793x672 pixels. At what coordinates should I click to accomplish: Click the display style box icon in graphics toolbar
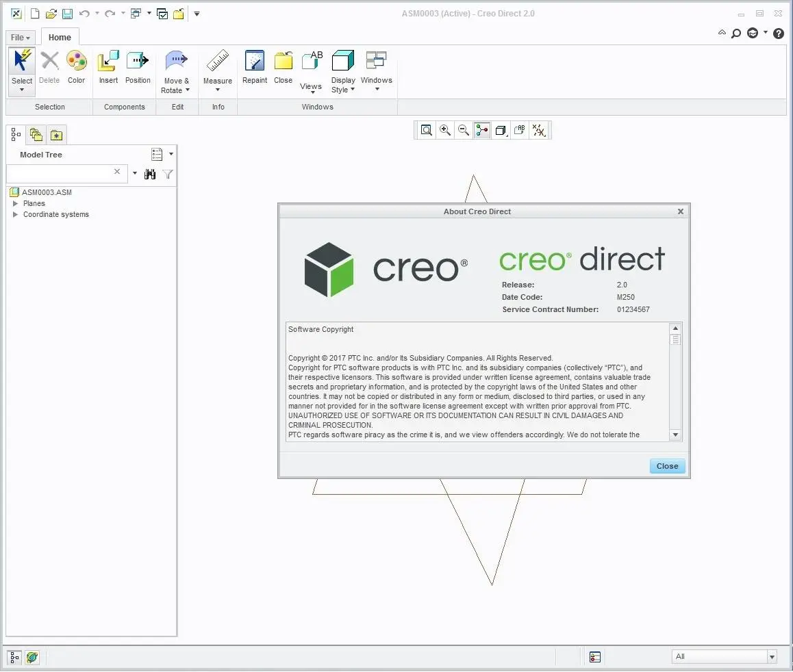pyautogui.click(x=501, y=130)
